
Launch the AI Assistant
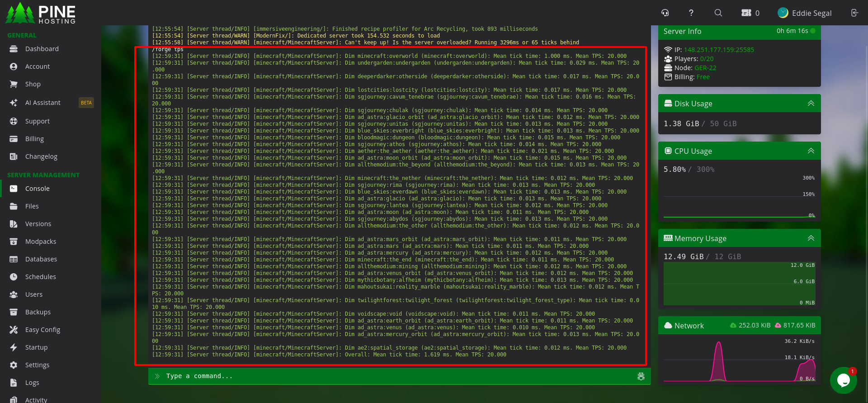[42, 103]
